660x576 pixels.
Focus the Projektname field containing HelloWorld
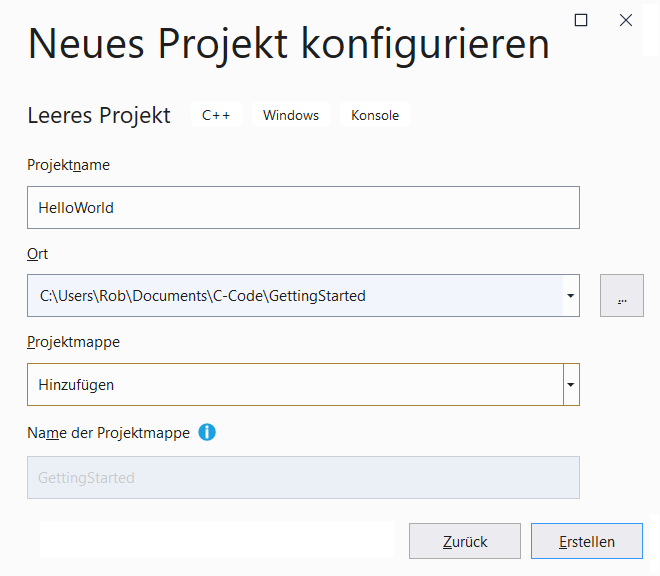pyautogui.click(x=303, y=208)
